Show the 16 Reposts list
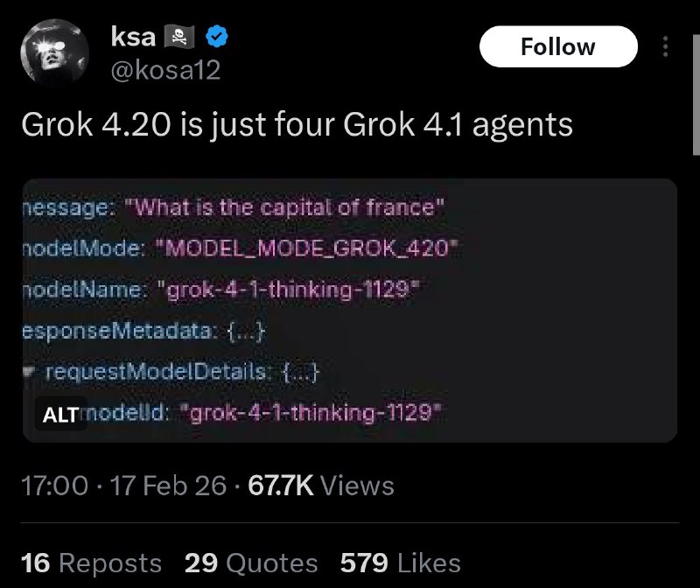Screen dimensions: 700x588 coord(91,563)
